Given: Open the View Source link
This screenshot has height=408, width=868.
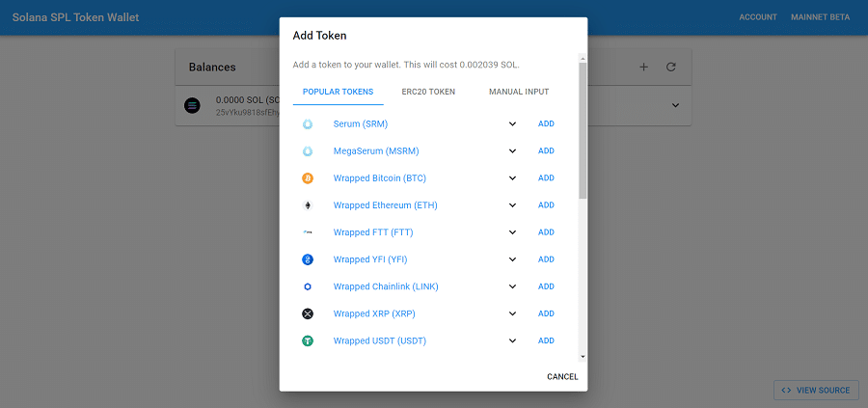Looking at the screenshot, I should [816, 390].
